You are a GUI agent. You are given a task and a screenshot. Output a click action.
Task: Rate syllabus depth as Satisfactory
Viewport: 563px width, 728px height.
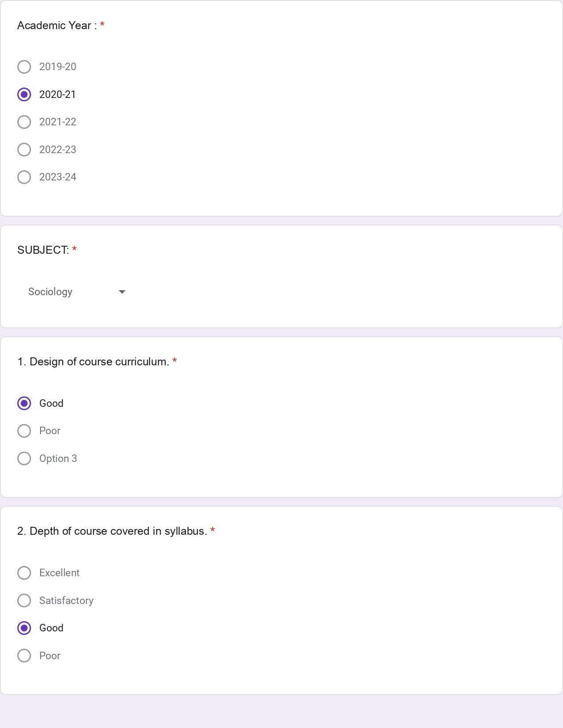click(24, 600)
